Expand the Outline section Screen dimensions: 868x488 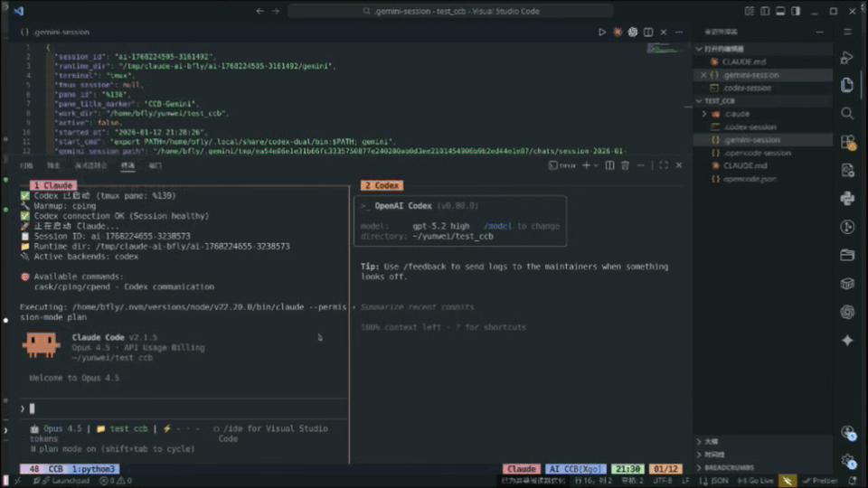[764, 442]
